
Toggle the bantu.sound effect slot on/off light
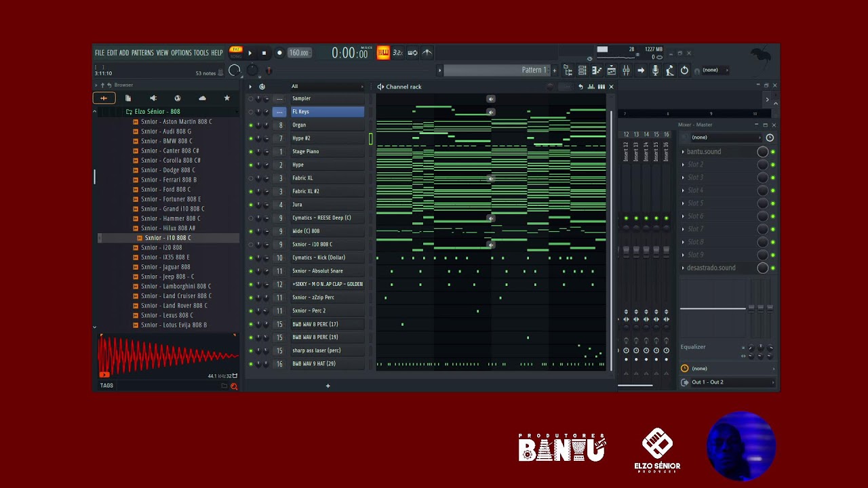772,152
